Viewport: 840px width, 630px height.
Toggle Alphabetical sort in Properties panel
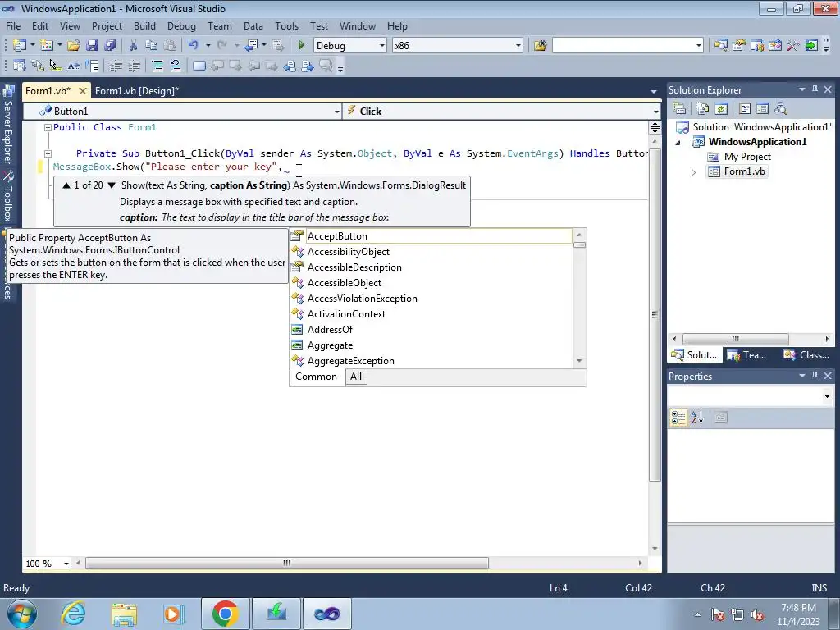(x=696, y=418)
